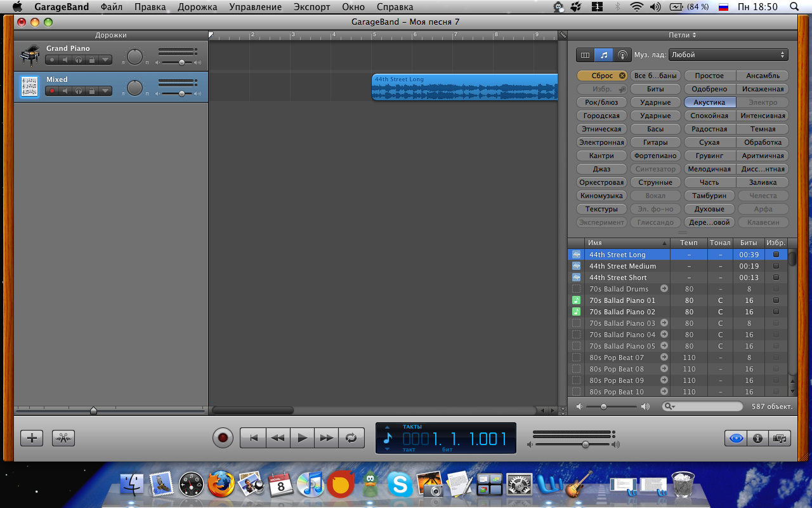This screenshot has height=508, width=812.
Task: Add a new track with plus button
Action: (x=32, y=438)
